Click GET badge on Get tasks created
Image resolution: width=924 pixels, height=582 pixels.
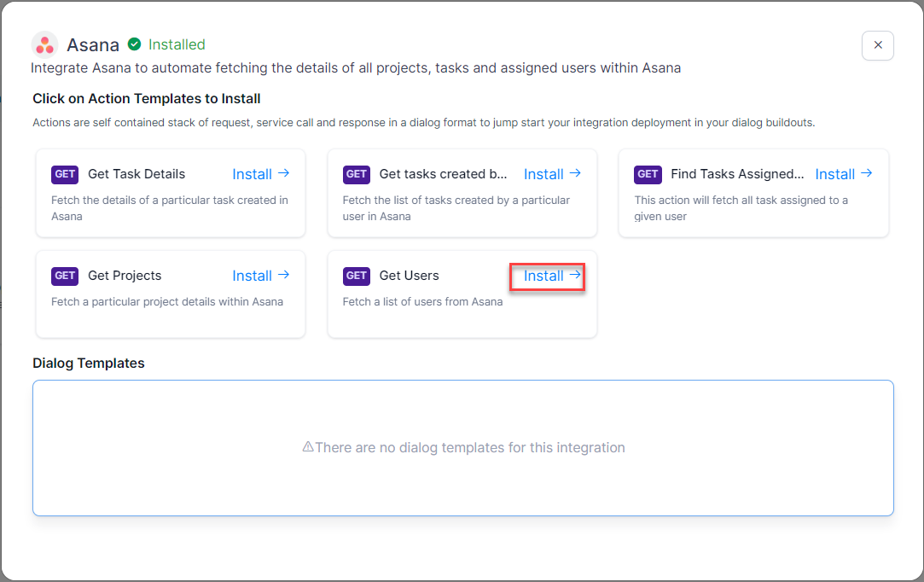tap(357, 174)
